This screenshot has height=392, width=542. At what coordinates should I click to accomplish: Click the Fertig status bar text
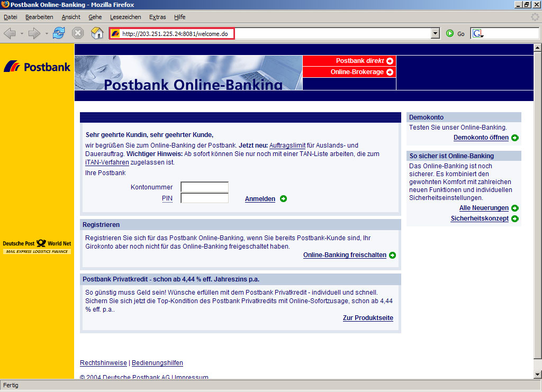pyautogui.click(x=11, y=386)
